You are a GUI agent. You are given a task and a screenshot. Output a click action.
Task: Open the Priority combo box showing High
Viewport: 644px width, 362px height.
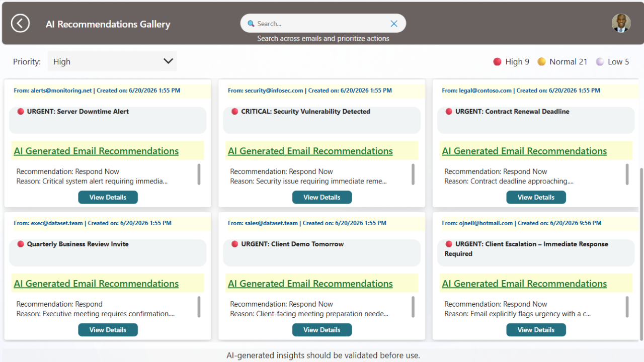tap(112, 61)
